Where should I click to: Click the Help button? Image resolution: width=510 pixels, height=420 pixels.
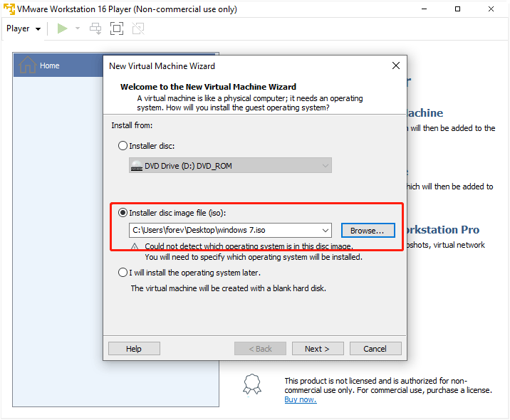point(134,349)
